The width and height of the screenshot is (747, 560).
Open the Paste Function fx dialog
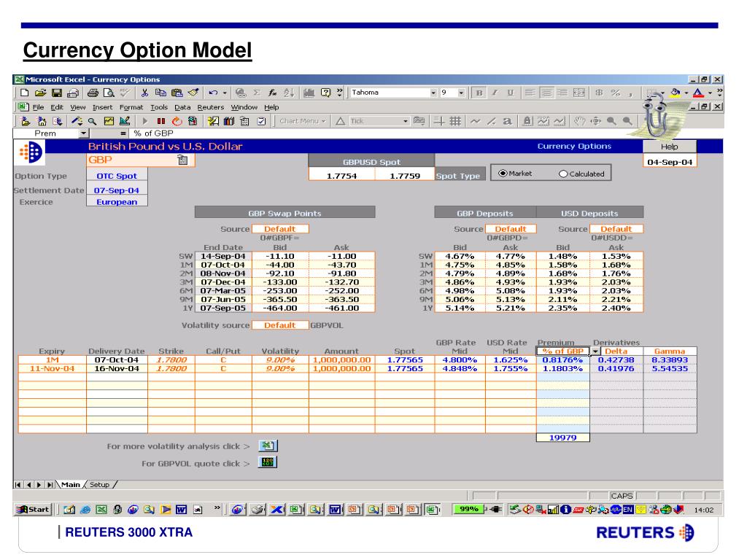(273, 93)
